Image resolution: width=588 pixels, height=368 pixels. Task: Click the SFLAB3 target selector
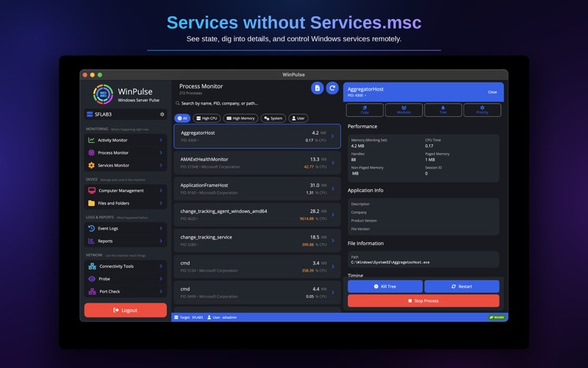tap(126, 114)
